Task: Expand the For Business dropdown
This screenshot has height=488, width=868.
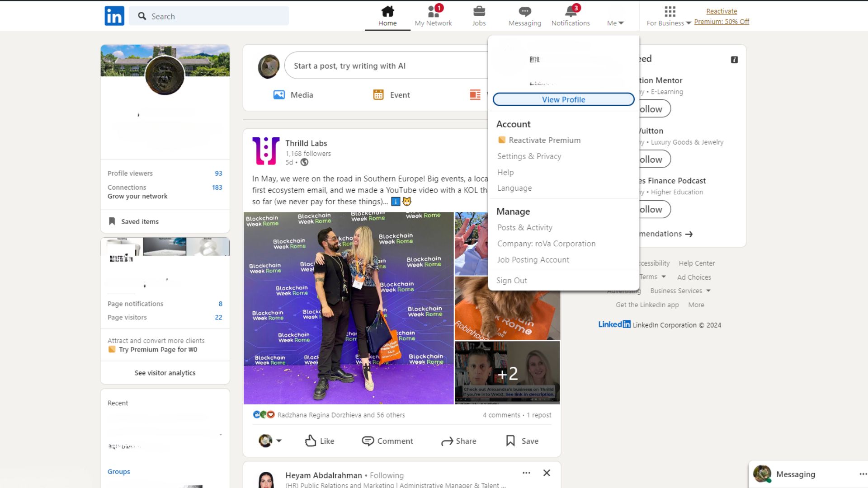Action: click(669, 23)
